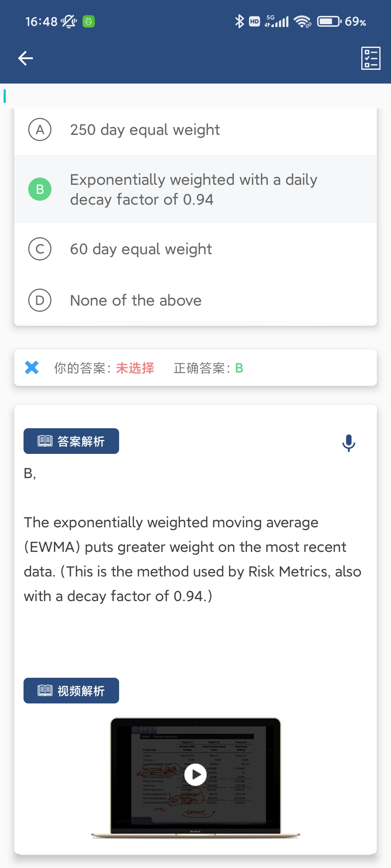Tap the 视频解析 button
Viewport: 391px width, 868px height.
point(71,691)
